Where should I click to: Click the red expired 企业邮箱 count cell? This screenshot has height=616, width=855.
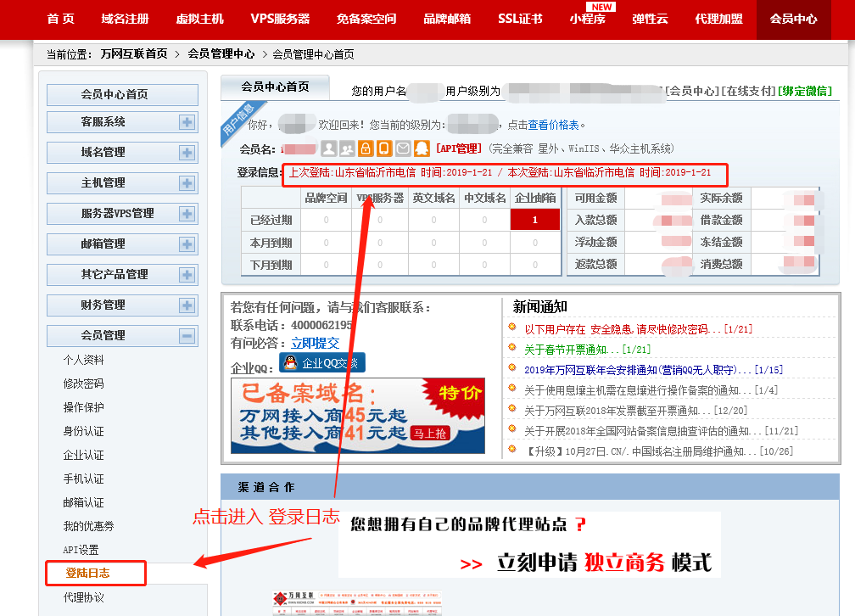534,220
